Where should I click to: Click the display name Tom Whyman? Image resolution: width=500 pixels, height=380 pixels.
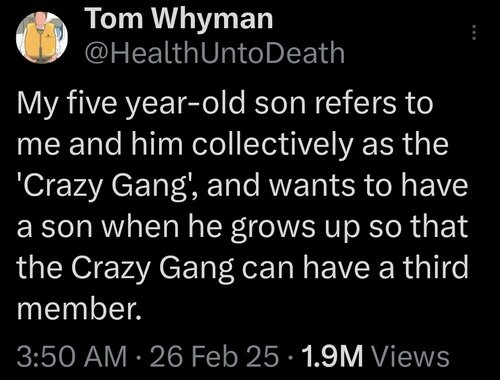pos(180,18)
